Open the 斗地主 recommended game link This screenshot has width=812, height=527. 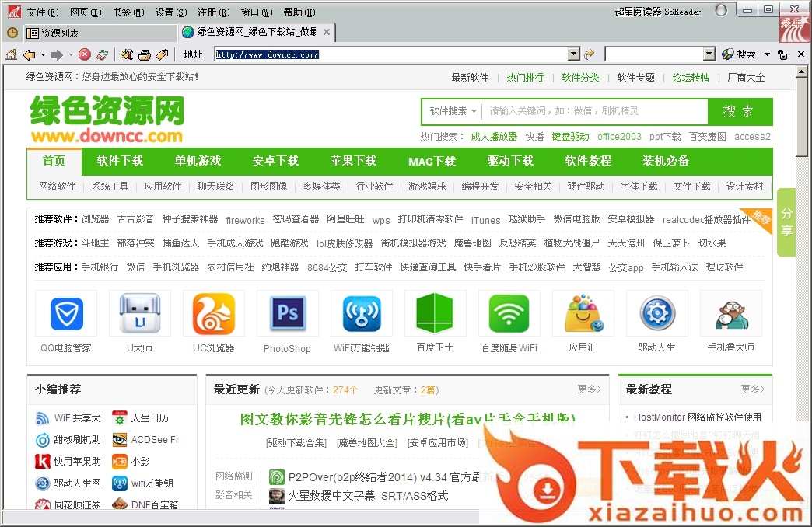point(96,243)
